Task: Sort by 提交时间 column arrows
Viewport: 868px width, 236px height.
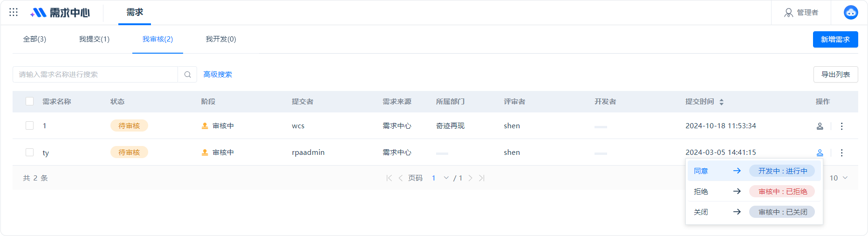Action: pos(721,102)
